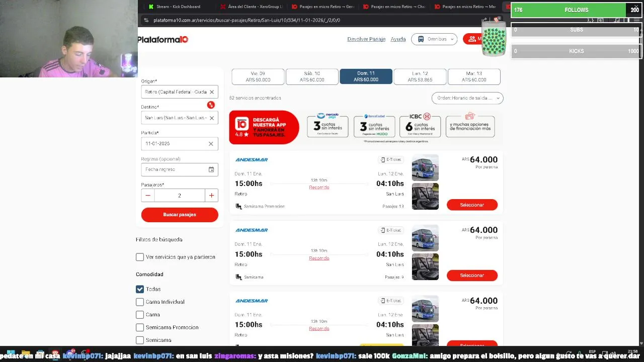This screenshot has width=644, height=362.
Task: Click the Andesmar logo on the second trip card
Action: tap(252, 230)
